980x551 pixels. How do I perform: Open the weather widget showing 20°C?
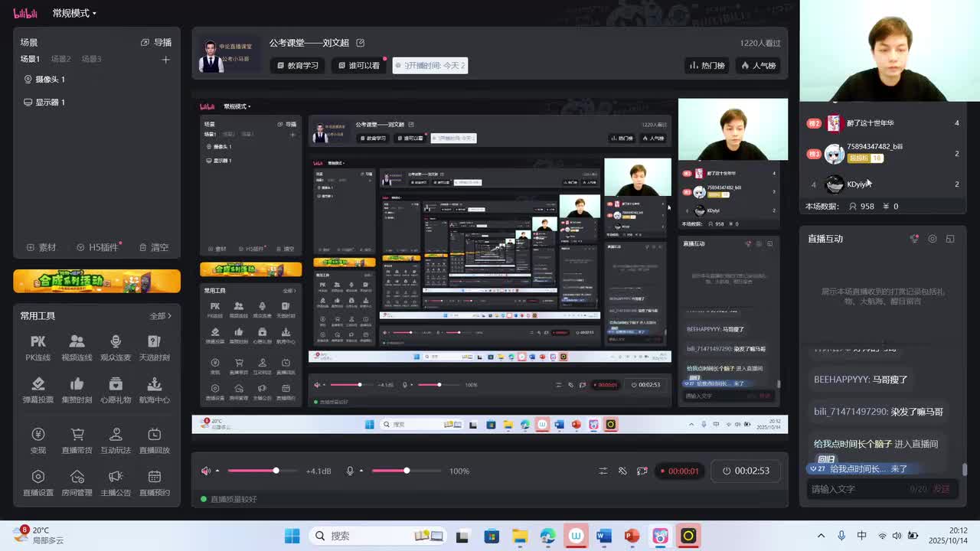(40, 535)
